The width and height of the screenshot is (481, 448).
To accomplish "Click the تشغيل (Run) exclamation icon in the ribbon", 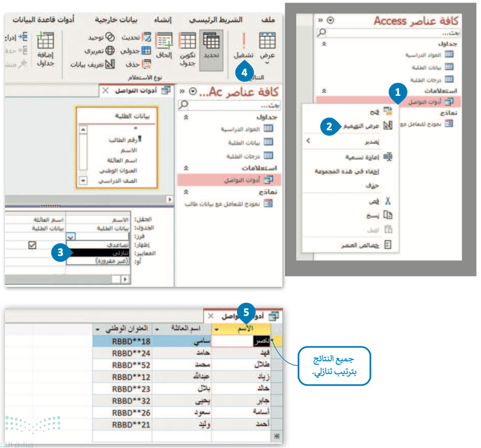I will tap(244, 41).
